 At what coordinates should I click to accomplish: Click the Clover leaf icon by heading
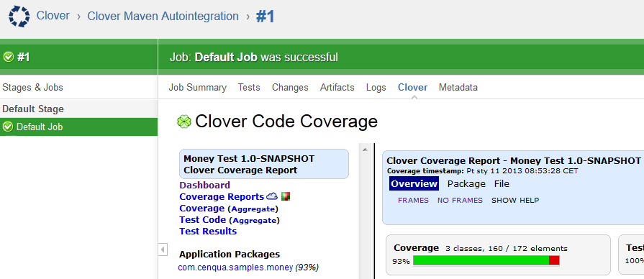point(184,122)
